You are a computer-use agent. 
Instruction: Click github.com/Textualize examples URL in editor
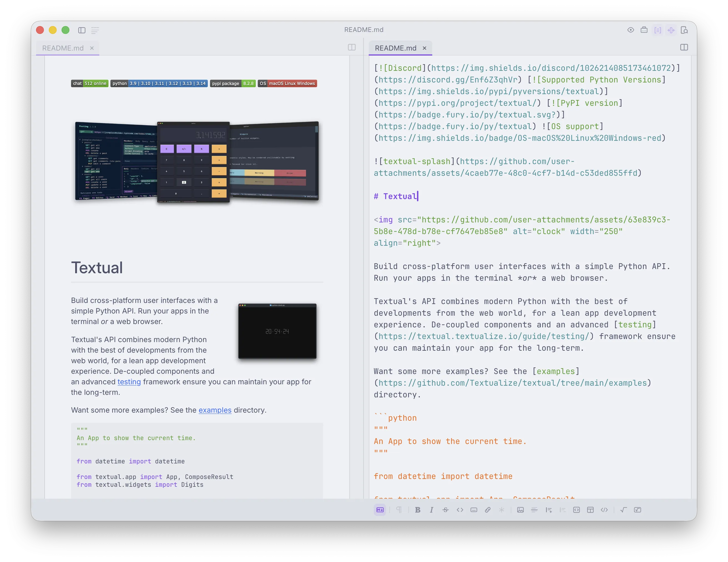513,383
